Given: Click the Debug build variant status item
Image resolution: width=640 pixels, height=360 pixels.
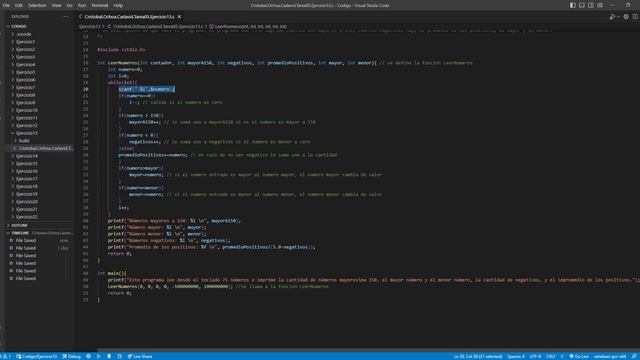Looking at the screenshot, I should pyautogui.click(x=71, y=356).
